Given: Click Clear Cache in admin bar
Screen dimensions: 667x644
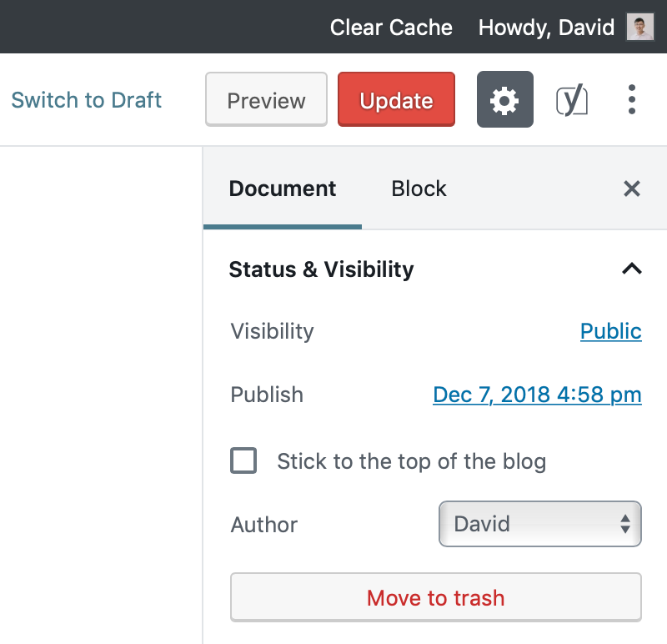Looking at the screenshot, I should point(391,28).
